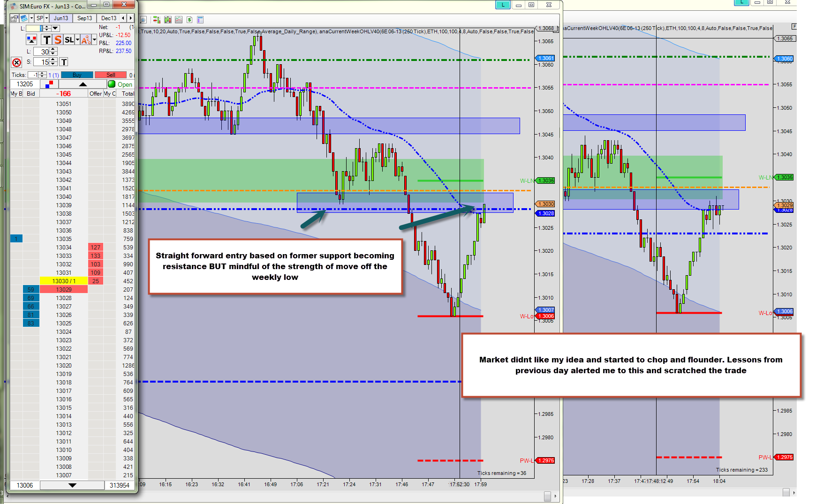The image size is (816, 504).
Task: Click the line chart indicator icon
Action: pos(179,20)
